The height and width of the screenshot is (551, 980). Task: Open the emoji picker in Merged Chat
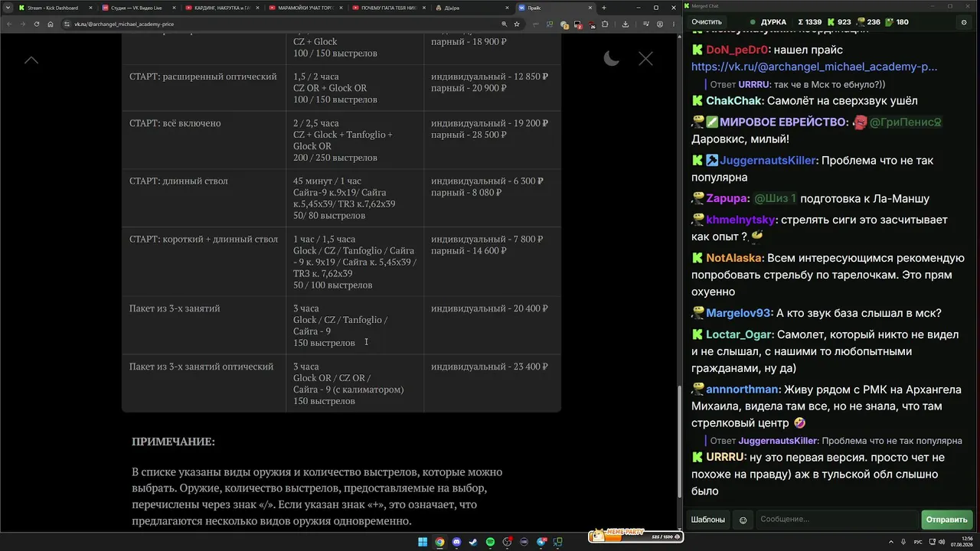click(743, 520)
